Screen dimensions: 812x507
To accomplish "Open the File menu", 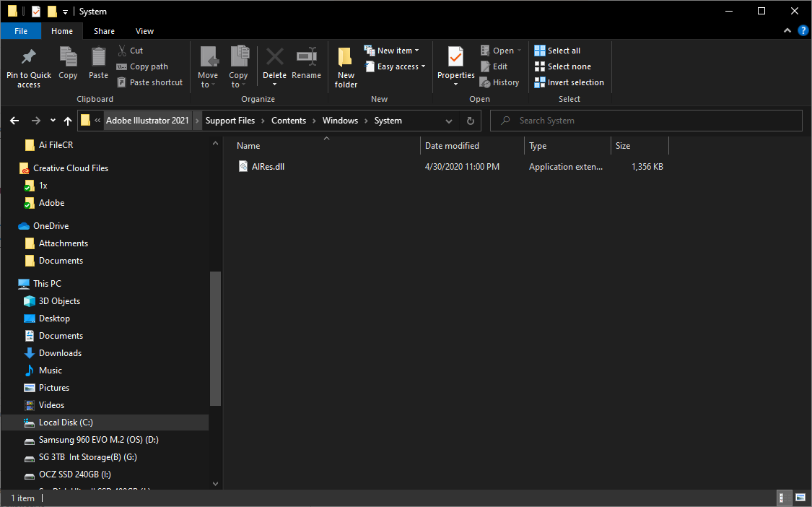I will [21, 31].
